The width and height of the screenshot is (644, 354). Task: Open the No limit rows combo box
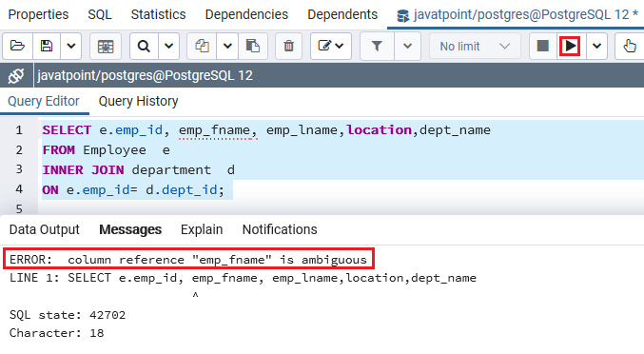click(x=475, y=47)
